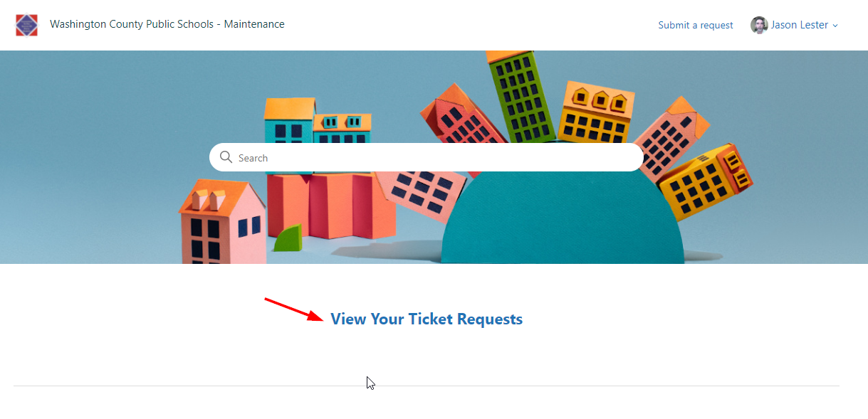Open the Washington County Public Schools - Maintenance title

[167, 24]
